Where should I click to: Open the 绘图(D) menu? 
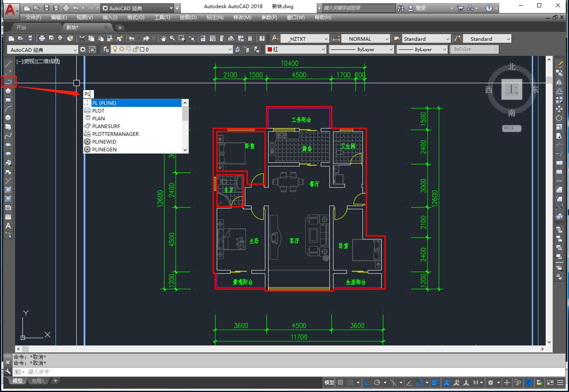coord(188,18)
